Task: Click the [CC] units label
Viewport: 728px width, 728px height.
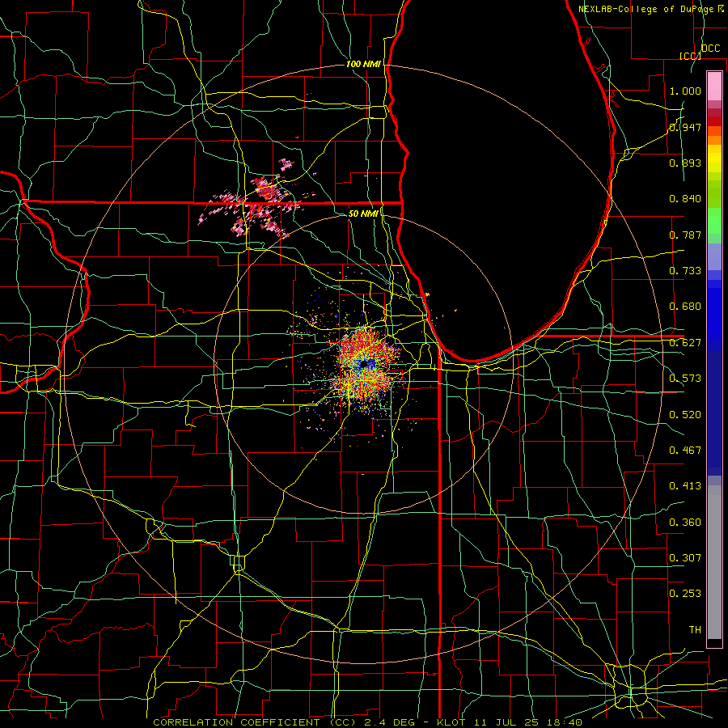Action: point(691,56)
